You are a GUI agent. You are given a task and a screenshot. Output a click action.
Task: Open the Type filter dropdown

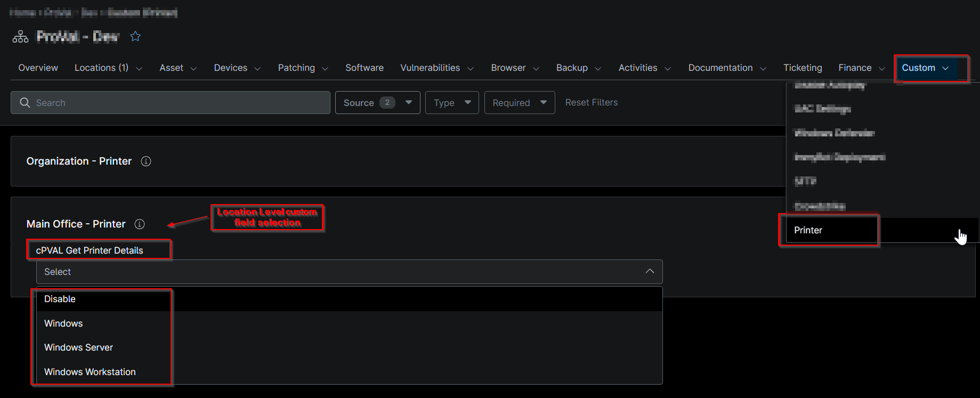[x=452, y=102]
